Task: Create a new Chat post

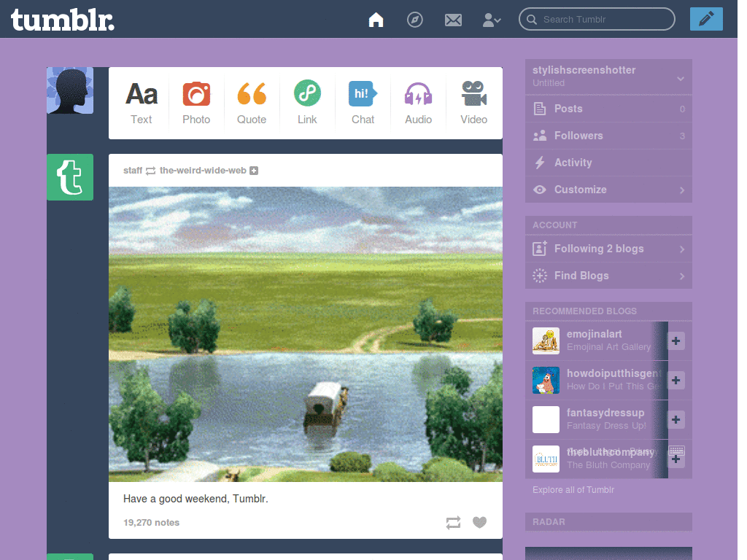Action: (363, 103)
